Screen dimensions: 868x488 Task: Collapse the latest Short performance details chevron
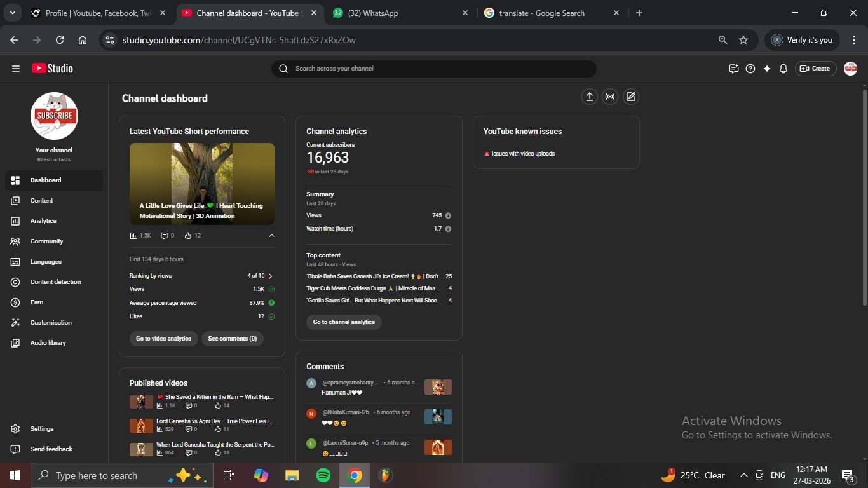pyautogui.click(x=271, y=236)
